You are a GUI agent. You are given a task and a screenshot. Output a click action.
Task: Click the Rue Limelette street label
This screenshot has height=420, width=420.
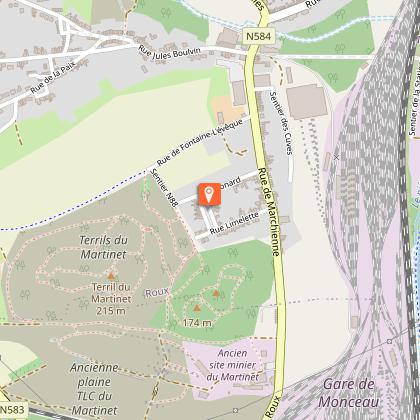[234, 223]
